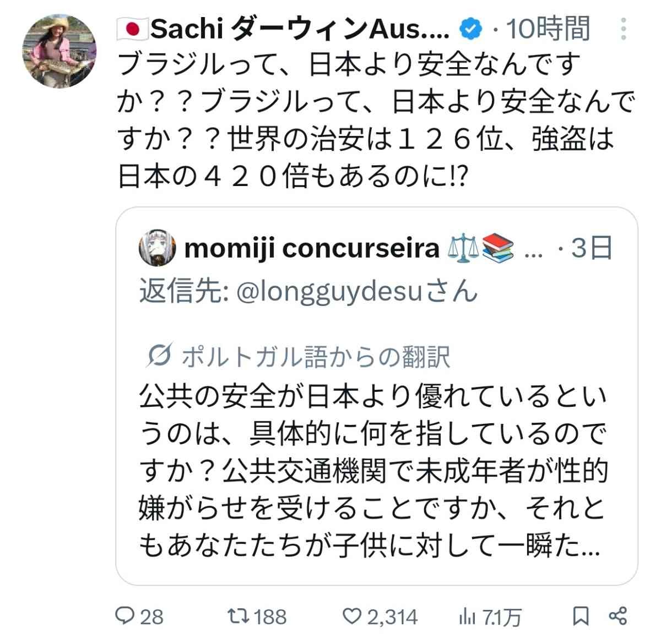Click the 10時間 post timestamp
This screenshot has height=644, width=661.
point(548,29)
